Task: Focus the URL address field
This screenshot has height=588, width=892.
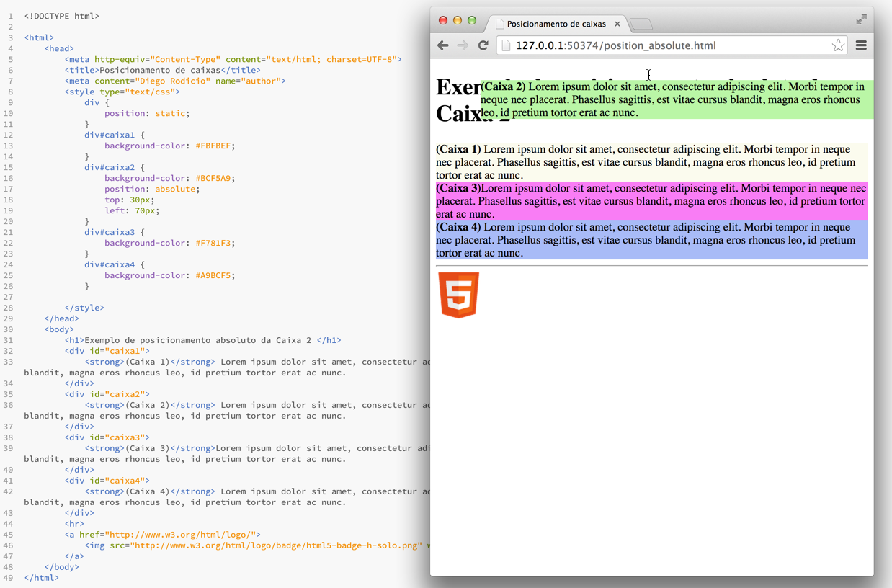Action: (663, 45)
